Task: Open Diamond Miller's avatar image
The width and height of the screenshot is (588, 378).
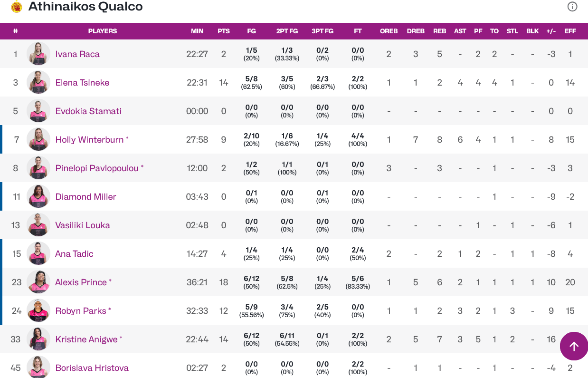Action: [x=38, y=196]
